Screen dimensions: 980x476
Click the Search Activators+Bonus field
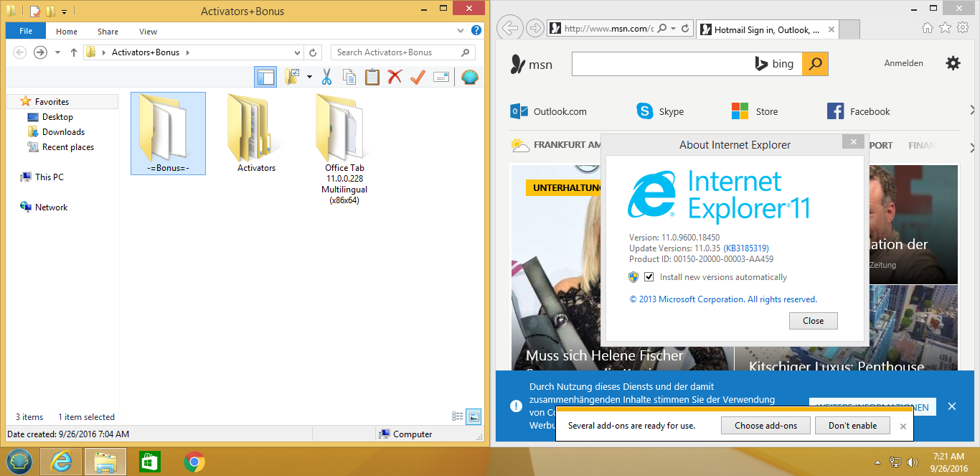(403, 52)
